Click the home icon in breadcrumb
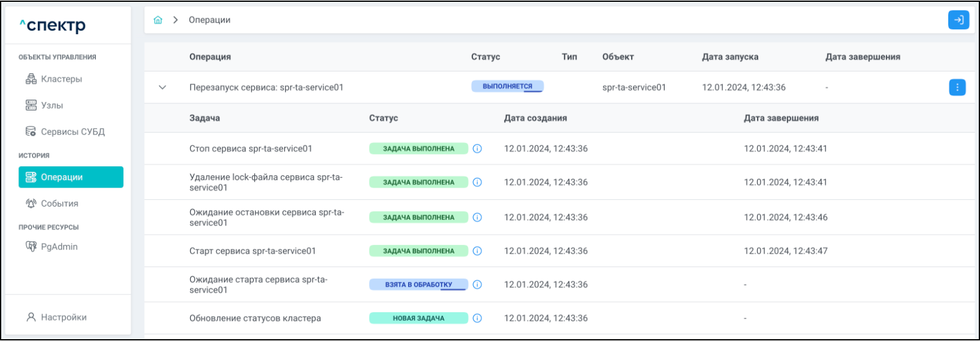This screenshot has height=341, width=980. point(158,20)
